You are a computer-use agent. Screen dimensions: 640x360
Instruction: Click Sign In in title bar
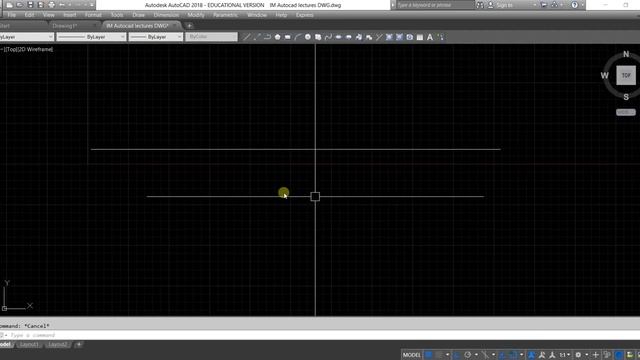click(504, 5)
